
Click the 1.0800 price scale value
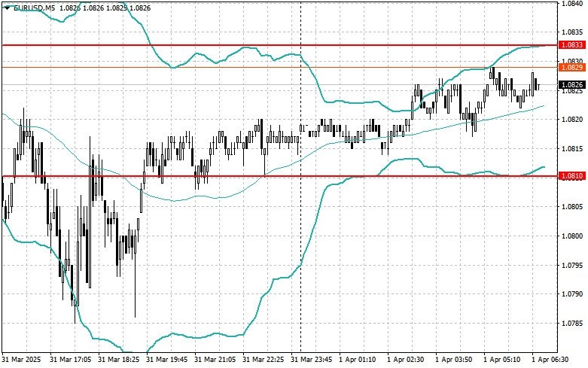pos(572,236)
